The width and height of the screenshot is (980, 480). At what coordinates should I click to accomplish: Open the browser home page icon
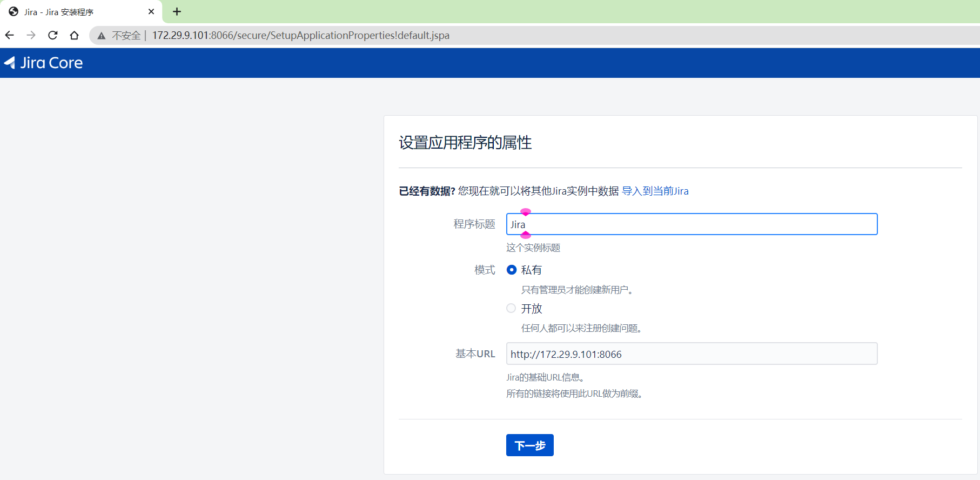[75, 35]
